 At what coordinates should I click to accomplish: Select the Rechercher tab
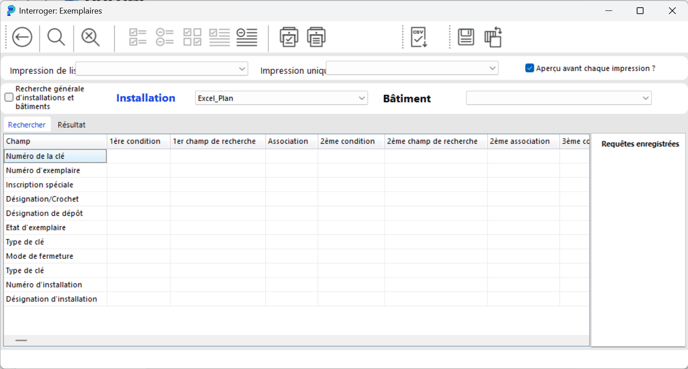pos(27,125)
